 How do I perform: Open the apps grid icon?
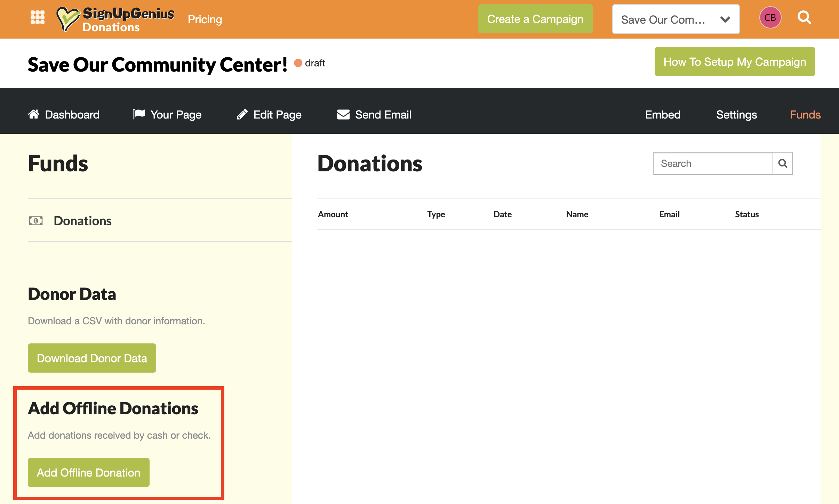pos(38,17)
